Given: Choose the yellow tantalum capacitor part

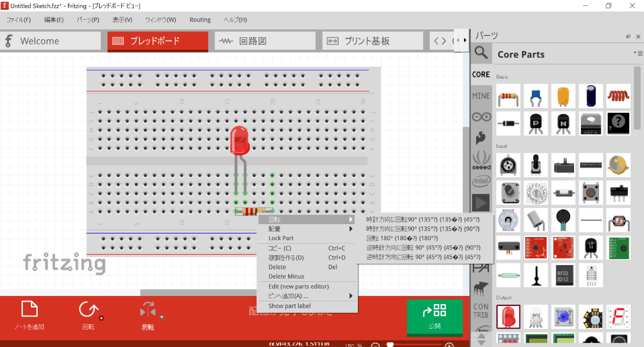Looking at the screenshot, I should coord(563,96).
